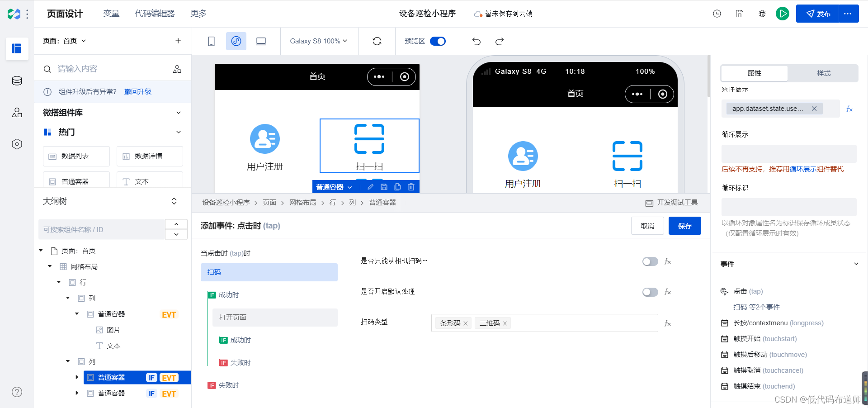Screen dimensions: 868x408
Task: Switch to the properties tab
Action: pyautogui.click(x=755, y=73)
